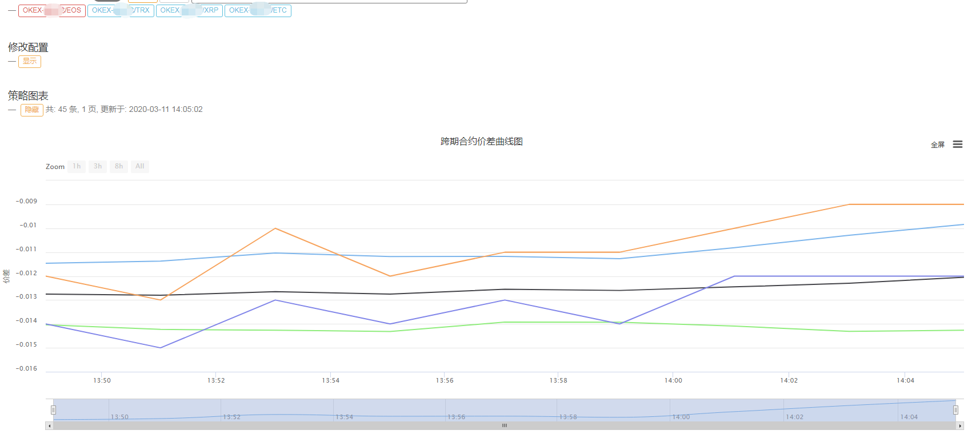This screenshot has width=980, height=438.
Task: Set chart zoom to 3h
Action: pos(98,166)
